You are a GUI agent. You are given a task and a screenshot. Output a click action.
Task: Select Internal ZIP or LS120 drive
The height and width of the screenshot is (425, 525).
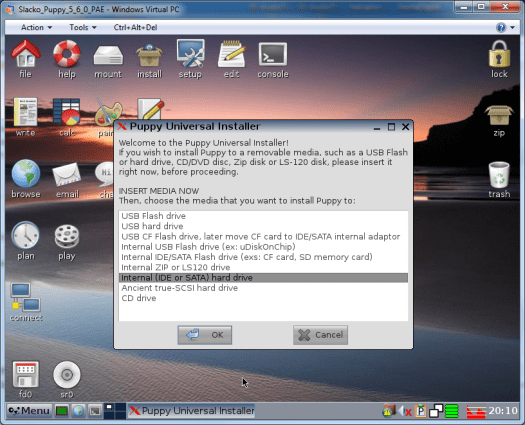pyautogui.click(x=263, y=267)
